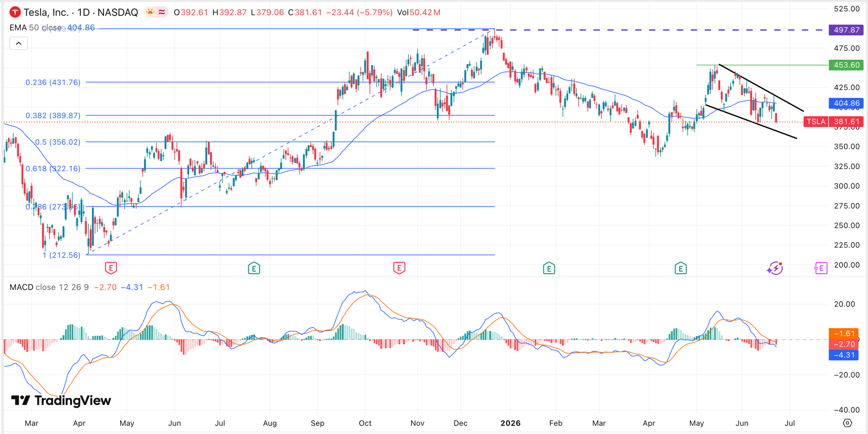Select the 1 (212.56) Fibonacci label
This screenshot has height=434, width=868.
click(x=61, y=255)
